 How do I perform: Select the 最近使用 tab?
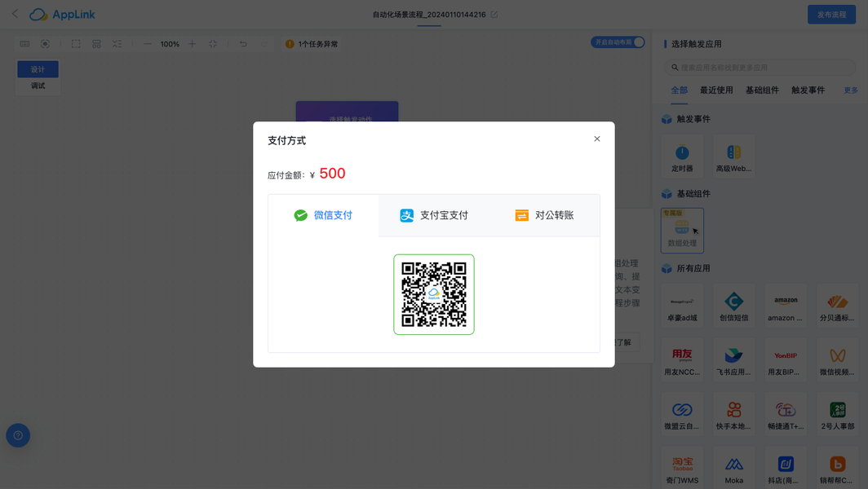[716, 90]
